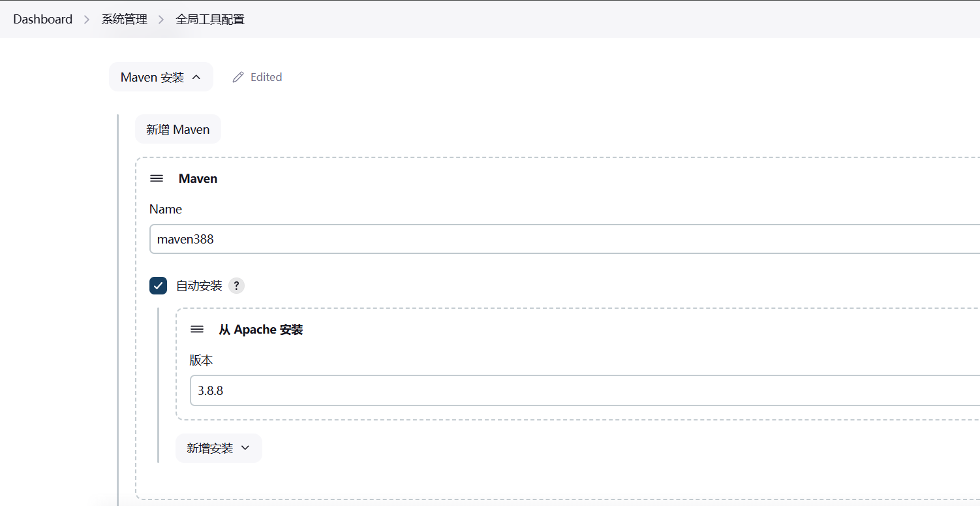Open the 新增安装 dropdown
This screenshot has width=980, height=506.
tap(219, 448)
